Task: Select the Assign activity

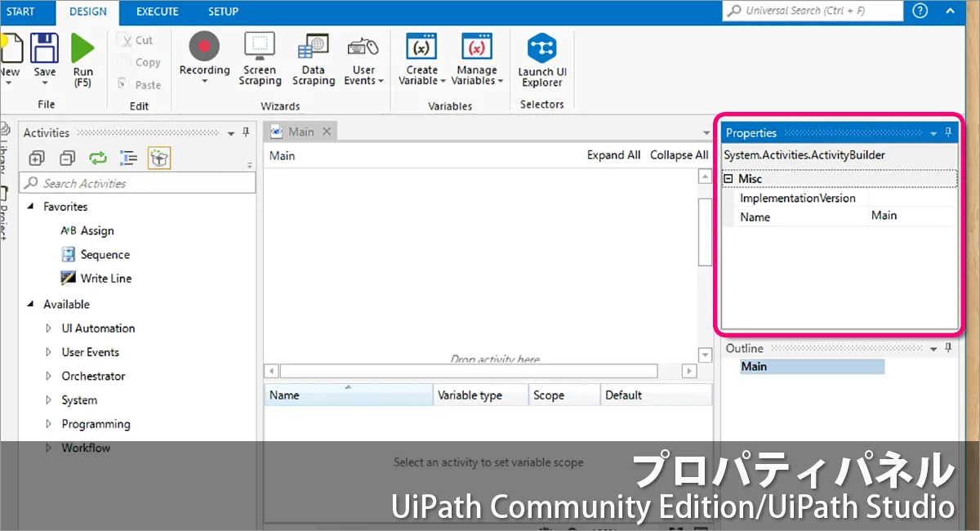Action: coord(87,231)
